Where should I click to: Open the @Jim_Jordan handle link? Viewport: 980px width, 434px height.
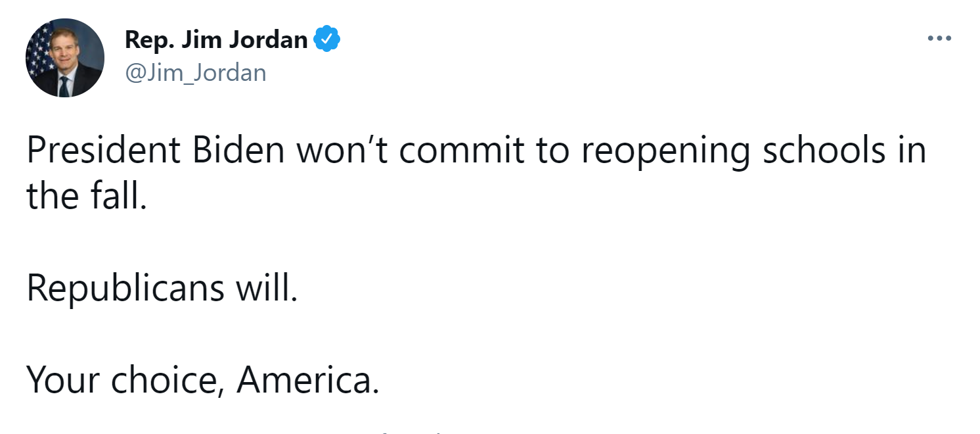coord(195,72)
